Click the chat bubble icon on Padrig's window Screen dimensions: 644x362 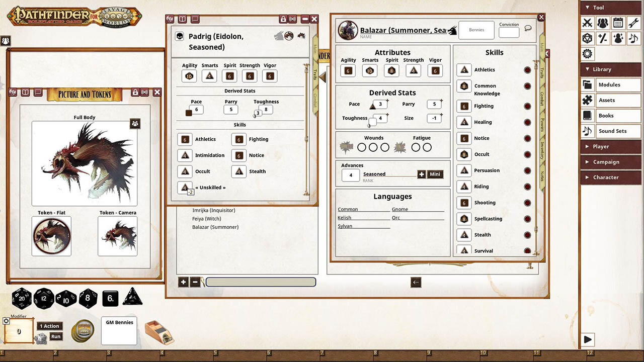(196, 19)
